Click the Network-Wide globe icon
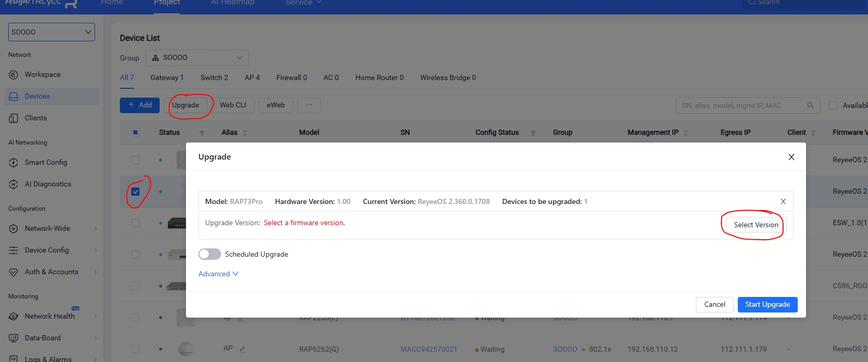This screenshot has width=868, height=362. tap(13, 229)
